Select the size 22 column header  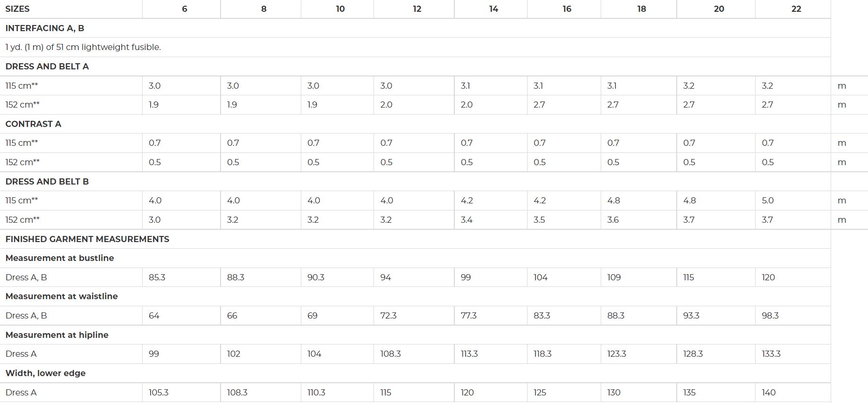point(796,9)
